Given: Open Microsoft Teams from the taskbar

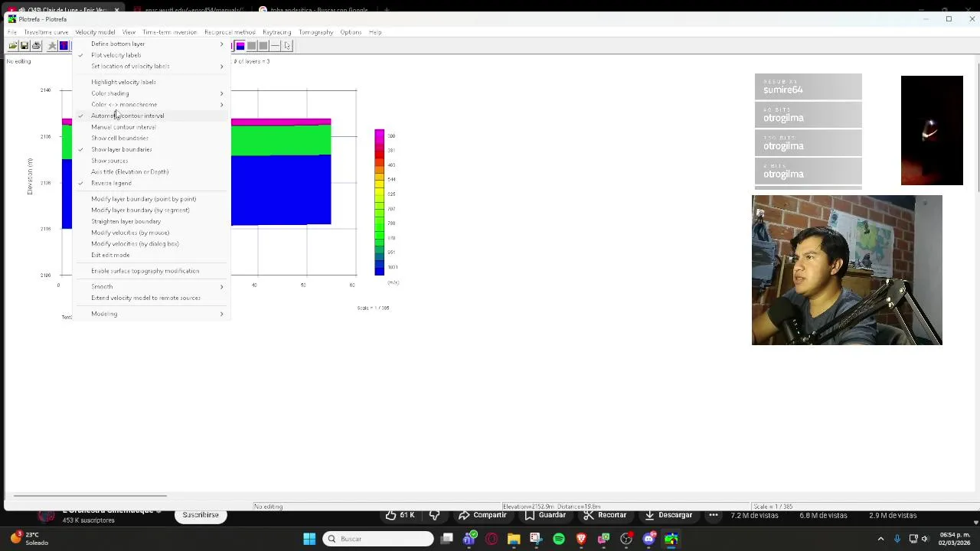Looking at the screenshot, I should click(x=469, y=539).
